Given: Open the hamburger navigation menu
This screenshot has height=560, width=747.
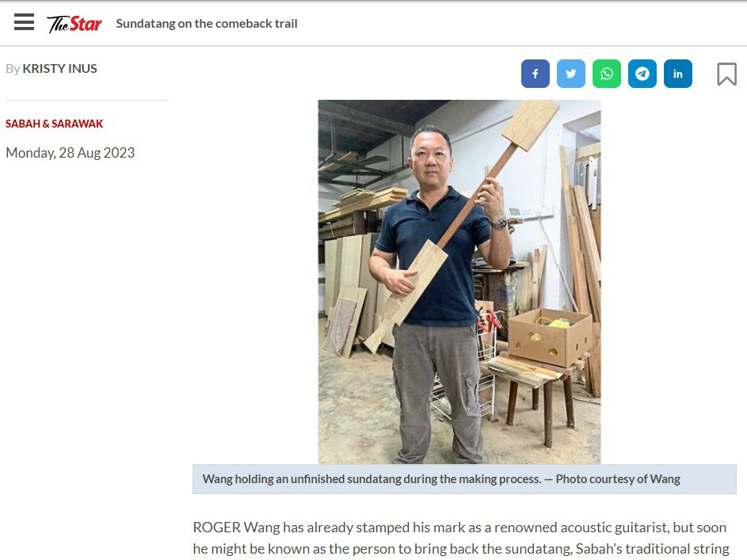Looking at the screenshot, I should point(24,22).
